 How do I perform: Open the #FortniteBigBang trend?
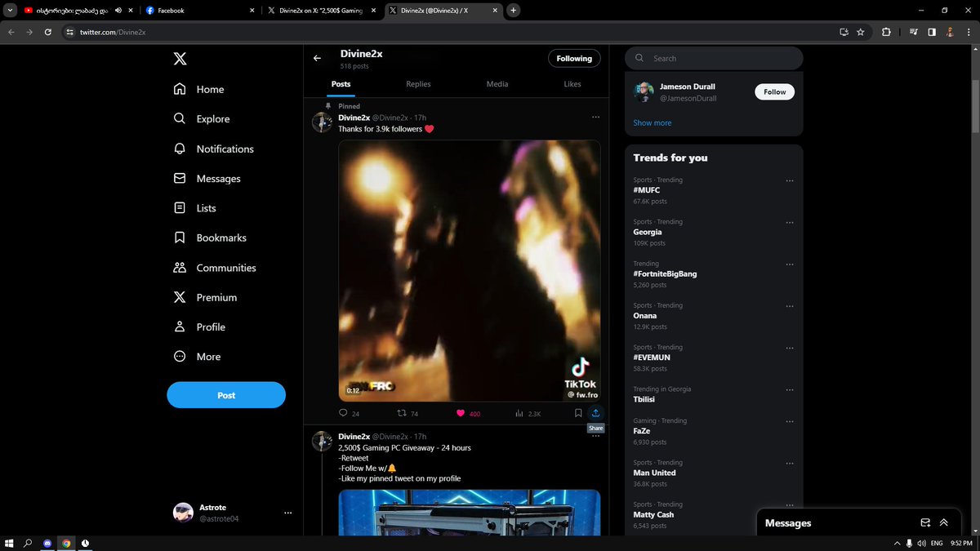click(665, 273)
